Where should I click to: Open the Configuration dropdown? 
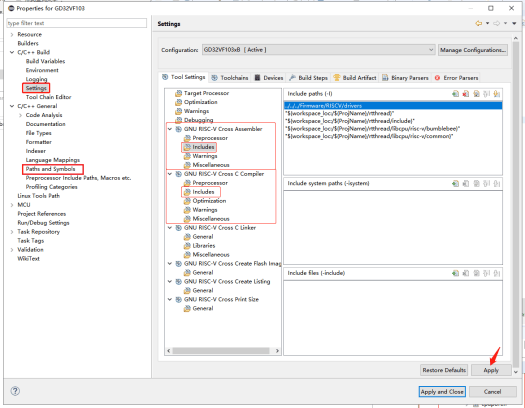318,50
